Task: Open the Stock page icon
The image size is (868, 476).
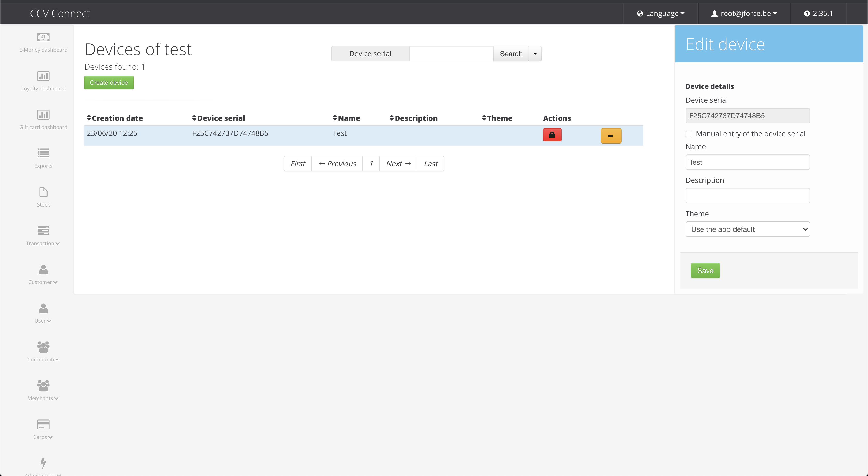Action: pos(43,192)
